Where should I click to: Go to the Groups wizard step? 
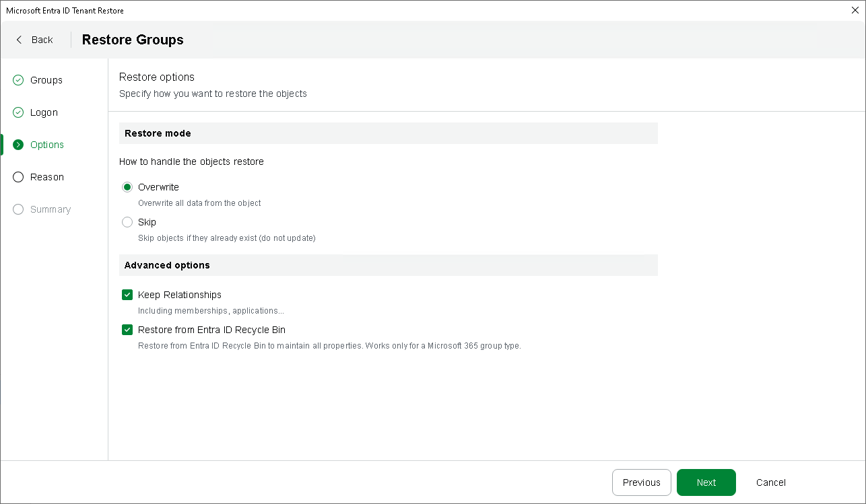coord(46,80)
